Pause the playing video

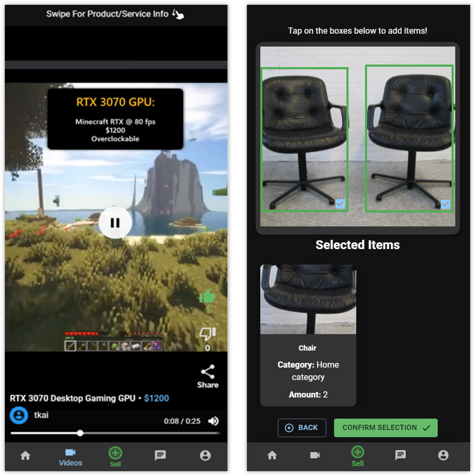pos(115,223)
